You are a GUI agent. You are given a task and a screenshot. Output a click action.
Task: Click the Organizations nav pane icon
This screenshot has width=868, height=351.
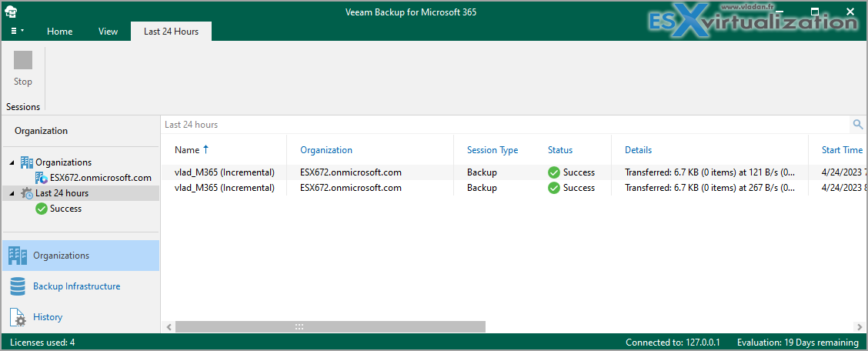pos(18,256)
